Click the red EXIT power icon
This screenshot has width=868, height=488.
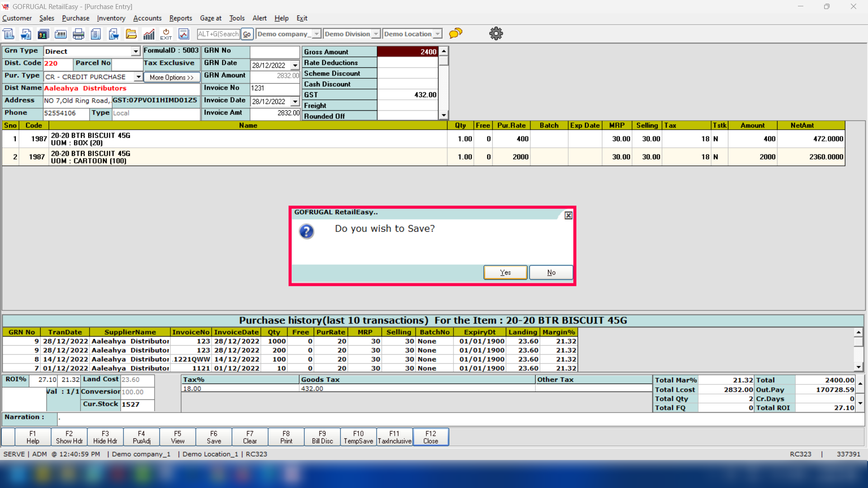pyautogui.click(x=166, y=34)
